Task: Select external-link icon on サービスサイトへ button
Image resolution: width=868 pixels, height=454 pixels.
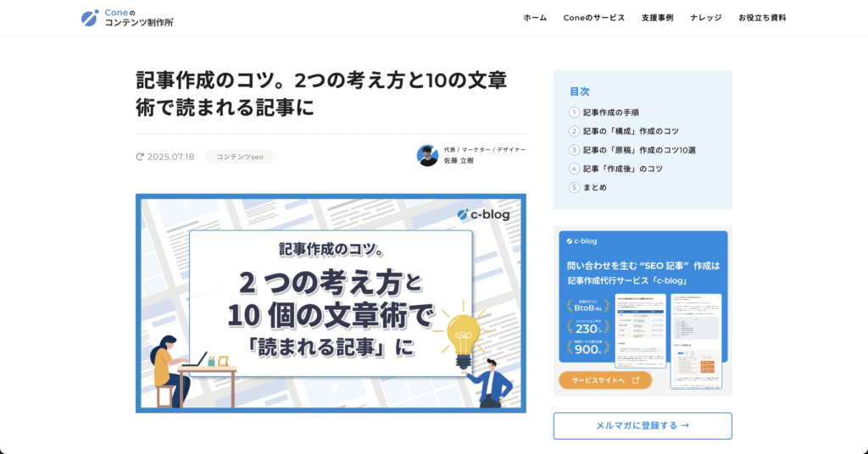Action: click(x=636, y=380)
